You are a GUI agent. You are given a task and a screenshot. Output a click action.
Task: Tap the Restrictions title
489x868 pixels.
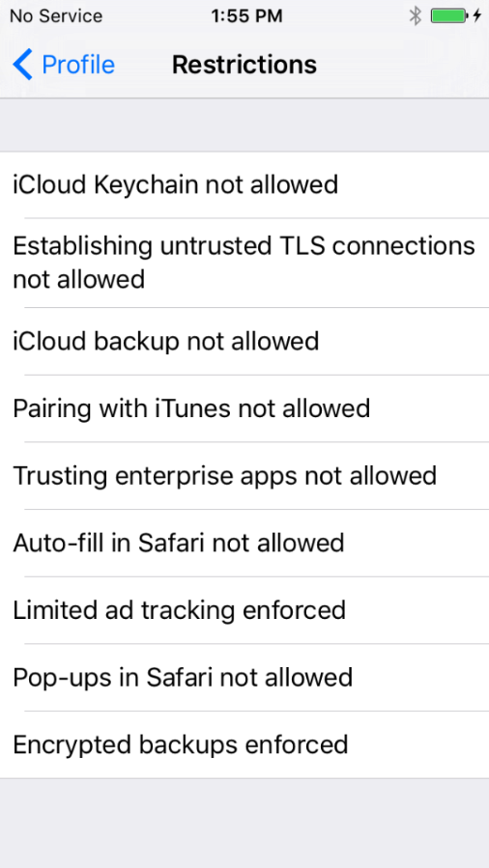244,65
